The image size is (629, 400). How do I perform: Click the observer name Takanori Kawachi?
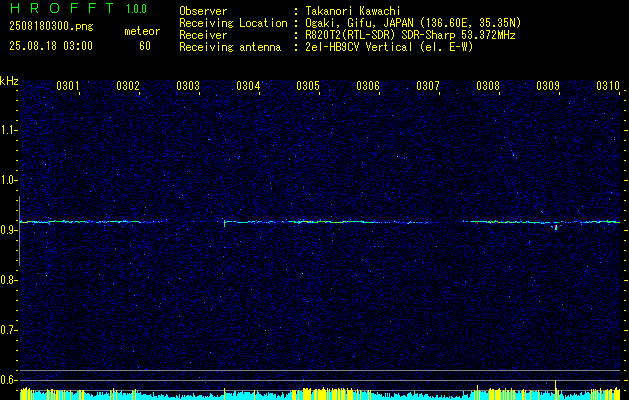pyautogui.click(x=353, y=11)
